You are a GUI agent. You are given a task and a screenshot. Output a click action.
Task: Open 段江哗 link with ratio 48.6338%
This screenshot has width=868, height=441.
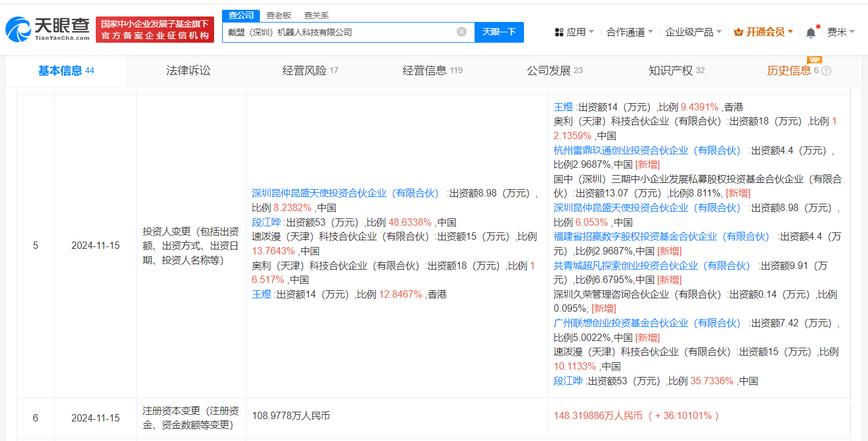pos(267,222)
